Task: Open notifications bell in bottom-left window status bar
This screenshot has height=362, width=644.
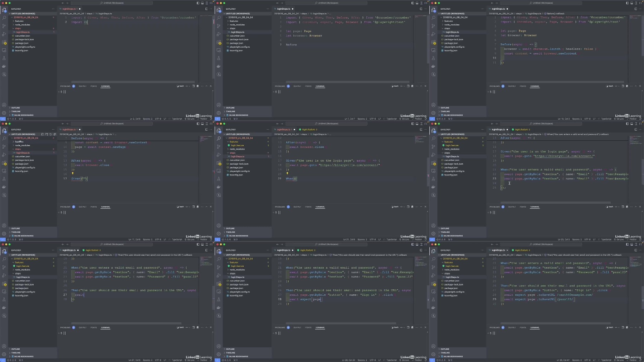Action: pyautogui.click(x=211, y=360)
